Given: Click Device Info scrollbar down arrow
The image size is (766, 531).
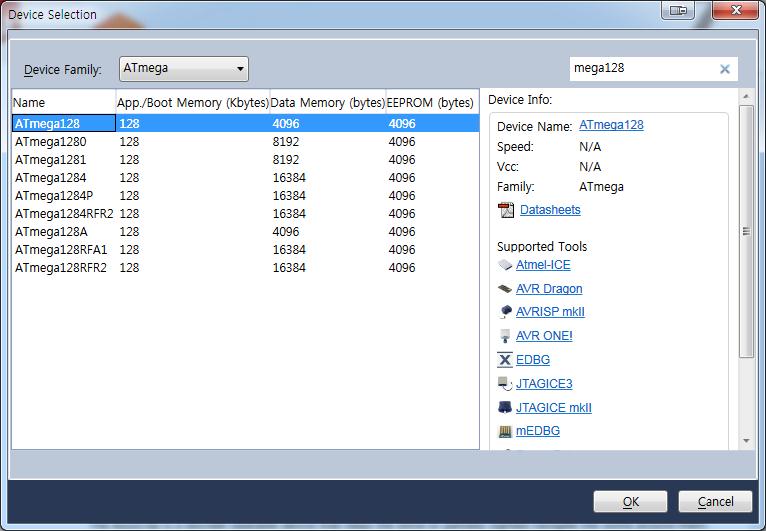Looking at the screenshot, I should pos(746,441).
